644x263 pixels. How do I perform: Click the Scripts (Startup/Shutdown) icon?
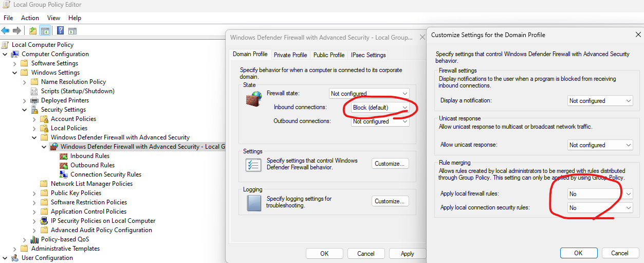[x=34, y=91]
